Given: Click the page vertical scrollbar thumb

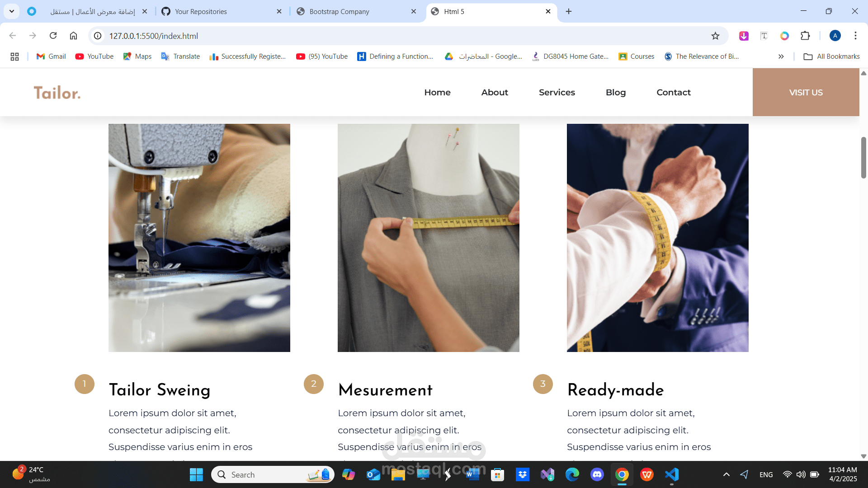Looking at the screenshot, I should (x=863, y=157).
